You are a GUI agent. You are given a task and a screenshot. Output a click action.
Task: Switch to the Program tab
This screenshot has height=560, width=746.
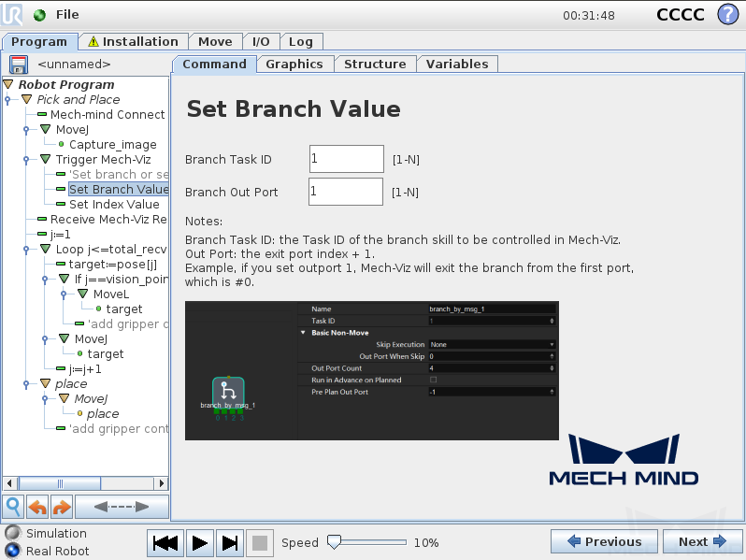pos(39,42)
